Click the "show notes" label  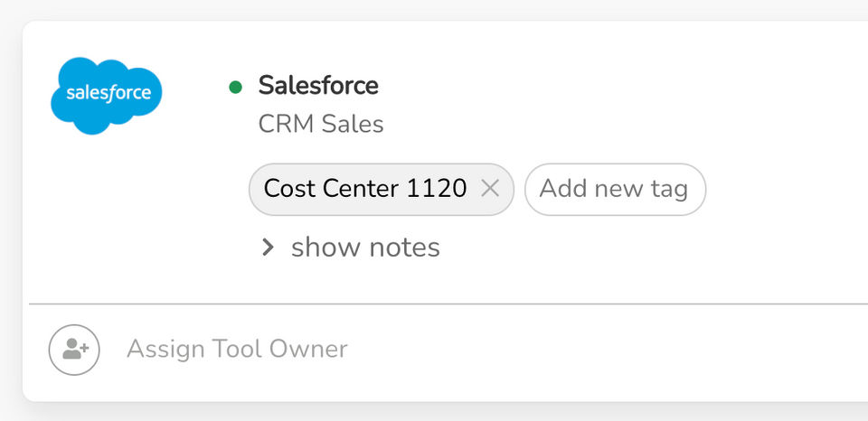365,248
